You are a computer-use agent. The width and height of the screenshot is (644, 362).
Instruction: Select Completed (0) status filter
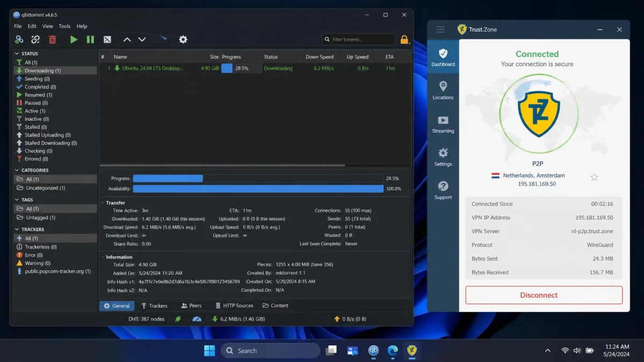tap(55, 87)
